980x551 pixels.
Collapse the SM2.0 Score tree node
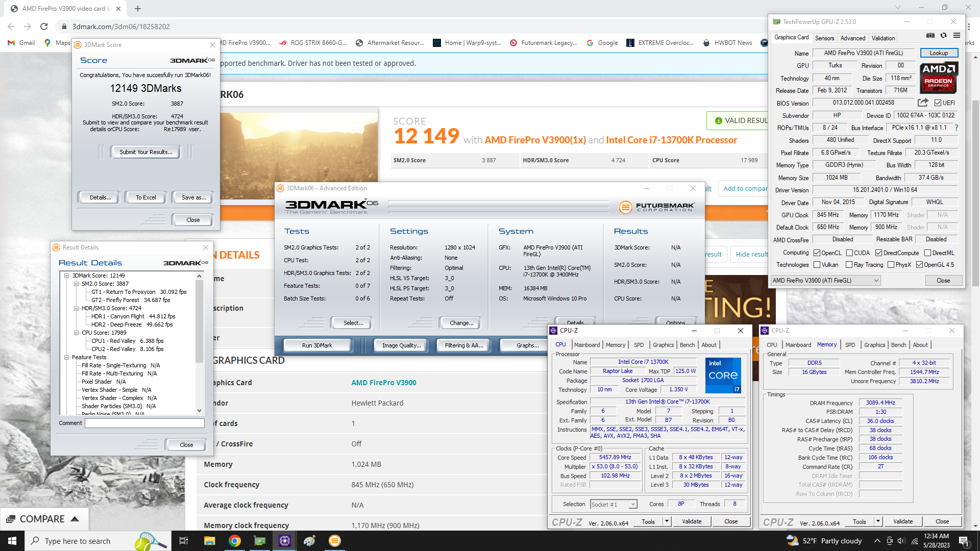[76, 284]
